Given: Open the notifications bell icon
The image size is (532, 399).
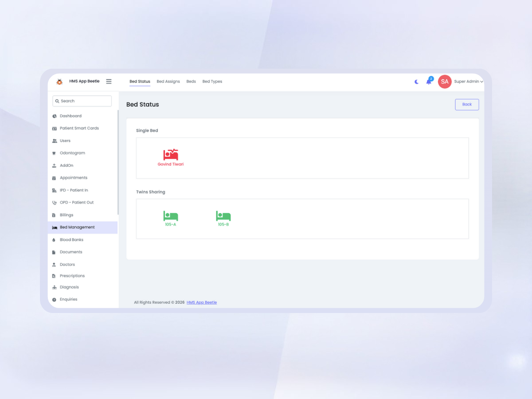Looking at the screenshot, I should click(x=429, y=82).
